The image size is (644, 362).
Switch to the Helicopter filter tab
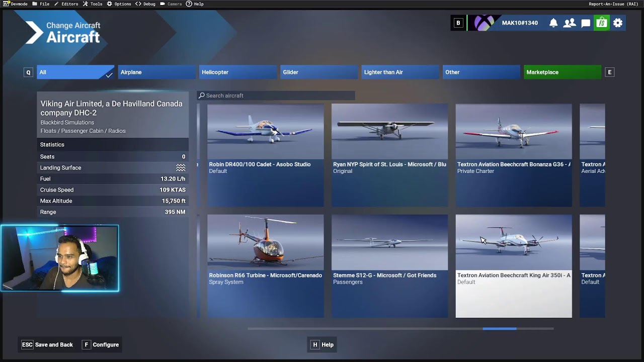point(237,72)
